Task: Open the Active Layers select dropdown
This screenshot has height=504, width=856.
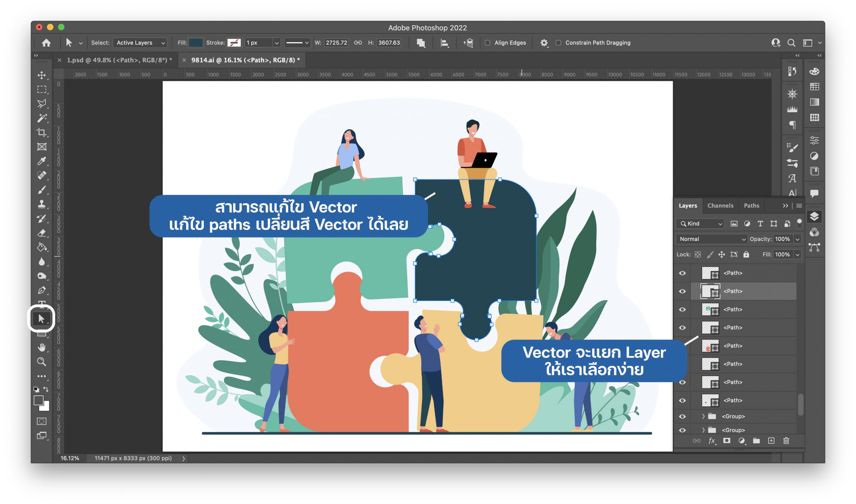Action: (x=140, y=43)
